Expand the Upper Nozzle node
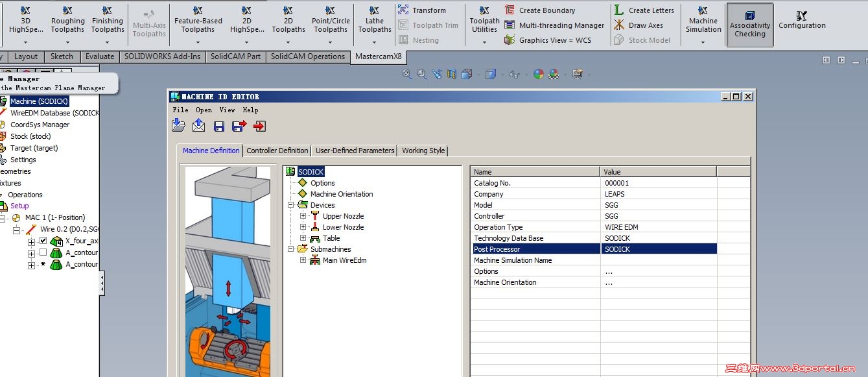Image resolution: width=868 pixels, height=377 pixels. (x=303, y=216)
